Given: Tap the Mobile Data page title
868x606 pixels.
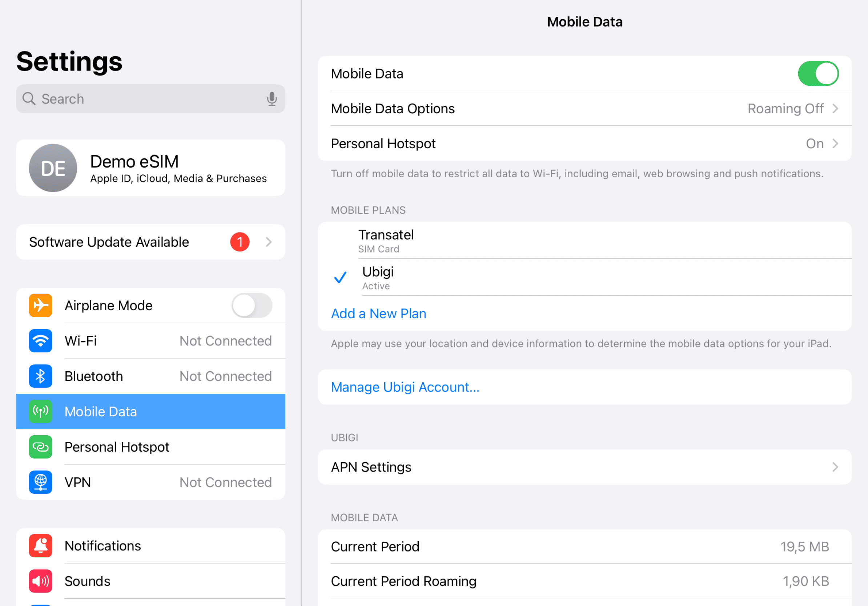Looking at the screenshot, I should tap(585, 22).
